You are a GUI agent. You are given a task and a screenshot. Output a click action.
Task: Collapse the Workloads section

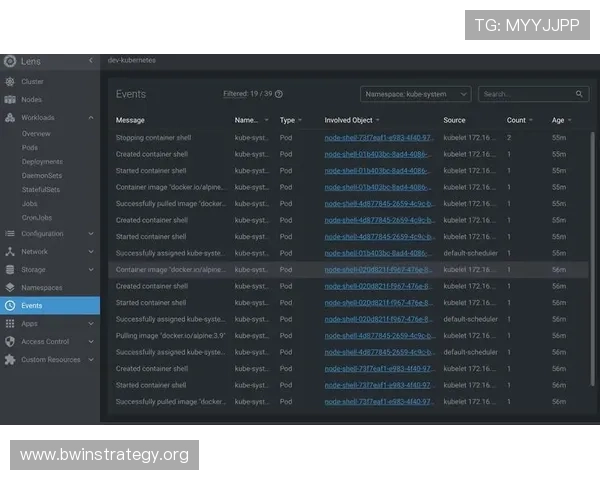tap(91, 117)
